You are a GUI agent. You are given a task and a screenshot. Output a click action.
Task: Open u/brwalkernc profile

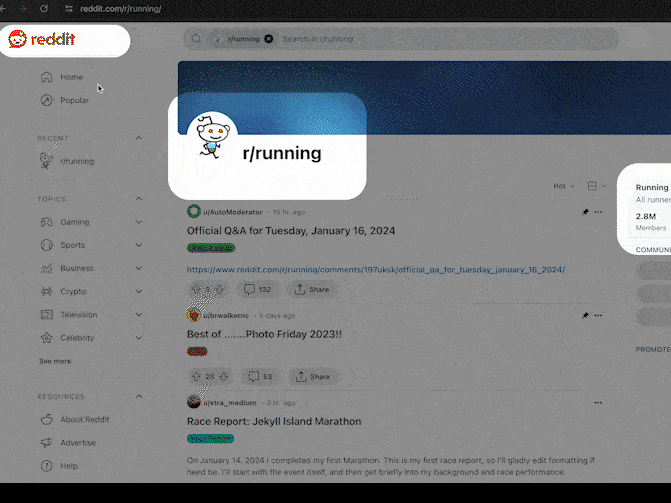point(226,315)
